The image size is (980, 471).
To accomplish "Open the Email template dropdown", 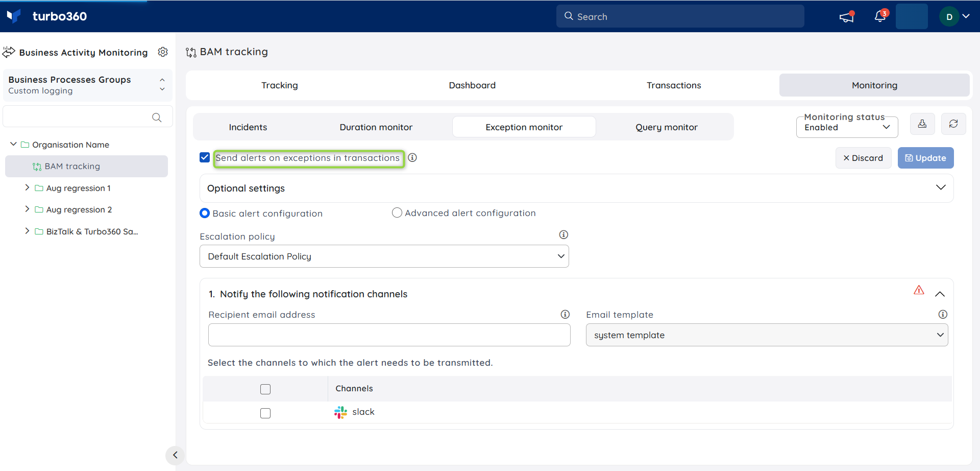I will (767, 335).
